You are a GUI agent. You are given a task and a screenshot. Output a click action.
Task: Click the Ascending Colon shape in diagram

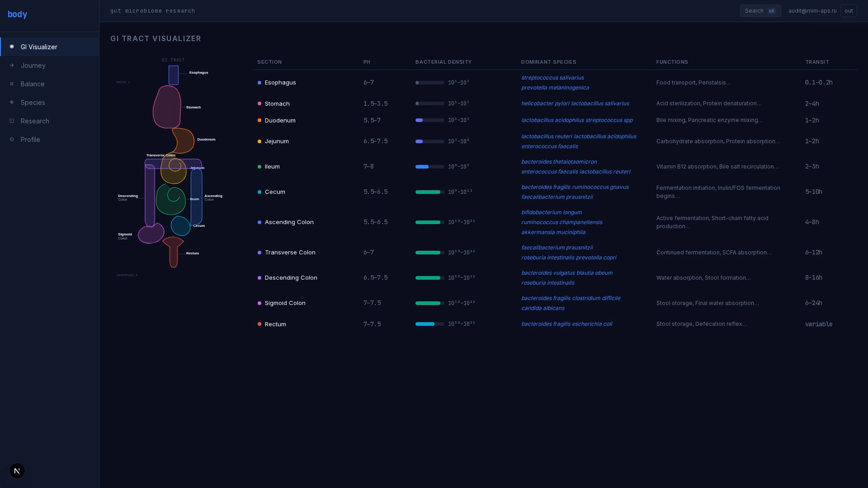coord(197,197)
